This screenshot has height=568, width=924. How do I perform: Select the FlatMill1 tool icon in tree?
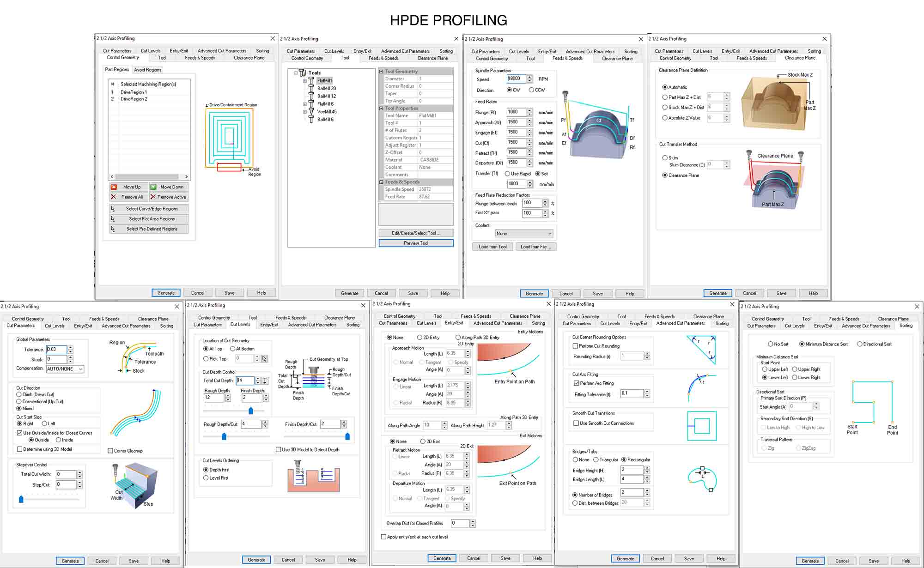311,81
